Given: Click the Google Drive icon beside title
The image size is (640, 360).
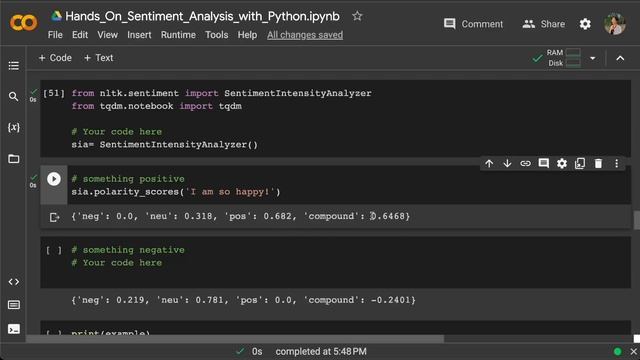Looking at the screenshot, I should [56, 16].
